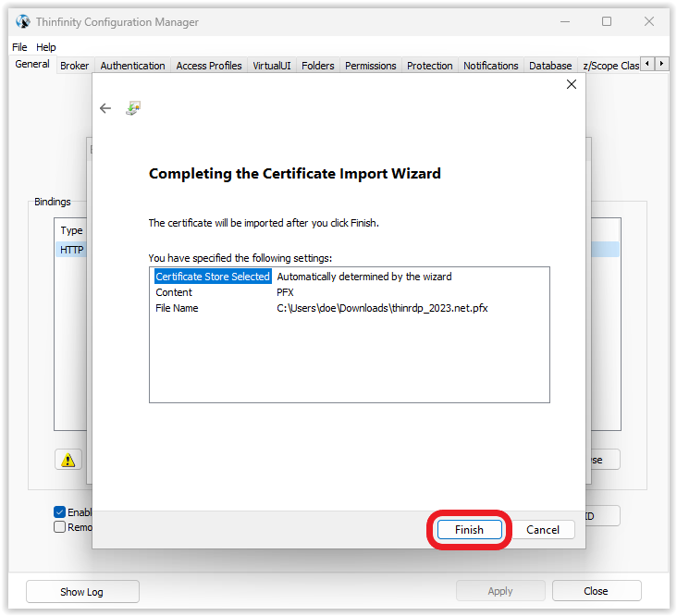
Task: Switch to the VirtualUI tab
Action: (272, 66)
